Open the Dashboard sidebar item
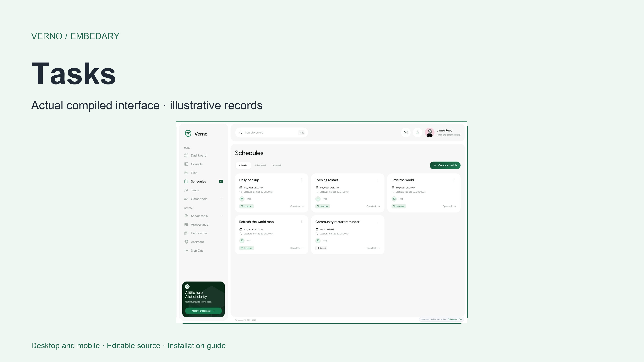644x362 pixels. tap(195, 155)
